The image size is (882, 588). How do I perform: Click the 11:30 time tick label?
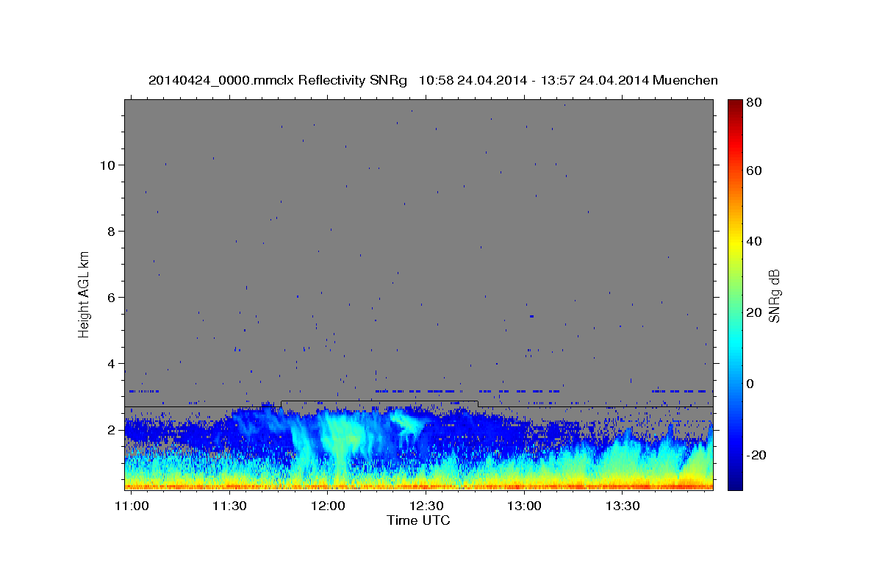230,506
